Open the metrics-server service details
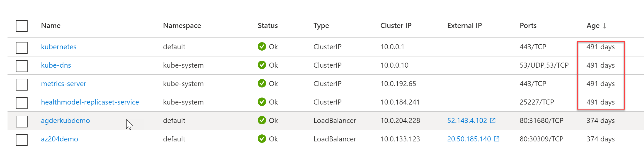 pos(64,84)
